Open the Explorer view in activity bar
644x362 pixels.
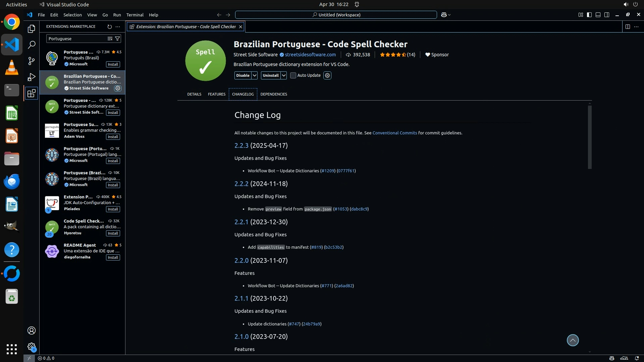(31, 29)
